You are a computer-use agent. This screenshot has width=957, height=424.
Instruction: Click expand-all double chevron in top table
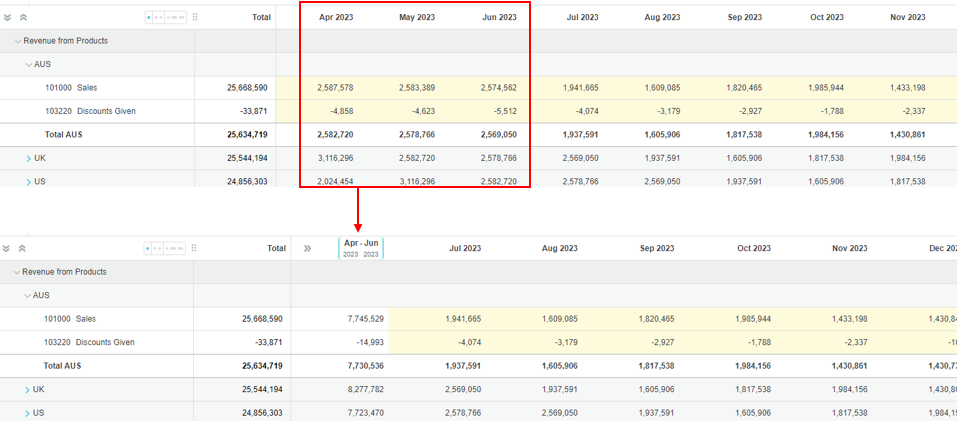[8, 17]
